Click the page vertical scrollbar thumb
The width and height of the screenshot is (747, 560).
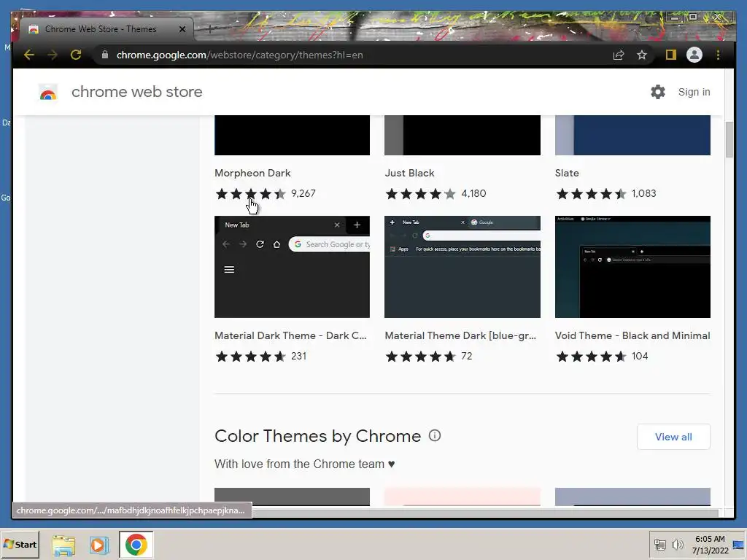729,139
